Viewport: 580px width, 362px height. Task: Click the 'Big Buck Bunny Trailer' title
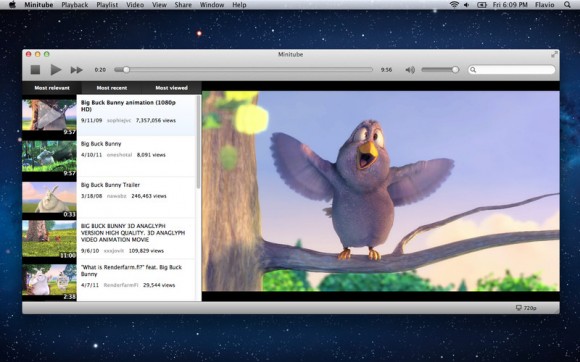(x=110, y=185)
